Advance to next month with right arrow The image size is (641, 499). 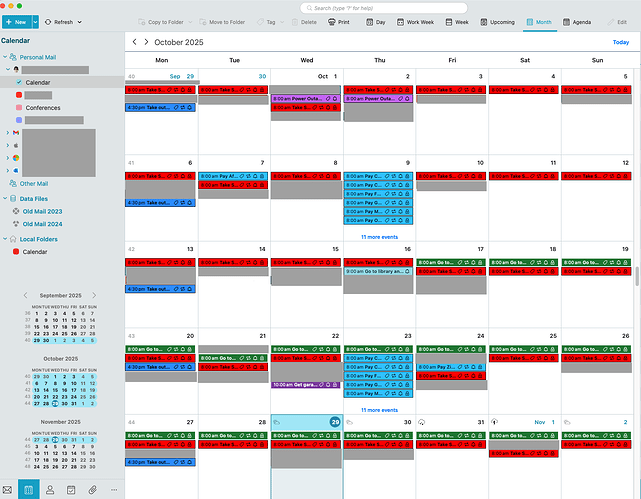point(146,42)
